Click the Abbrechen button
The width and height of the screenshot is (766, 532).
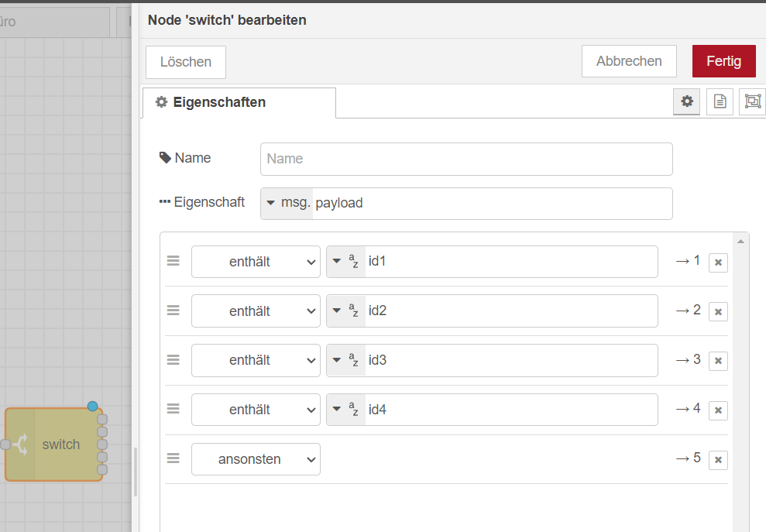coord(629,61)
